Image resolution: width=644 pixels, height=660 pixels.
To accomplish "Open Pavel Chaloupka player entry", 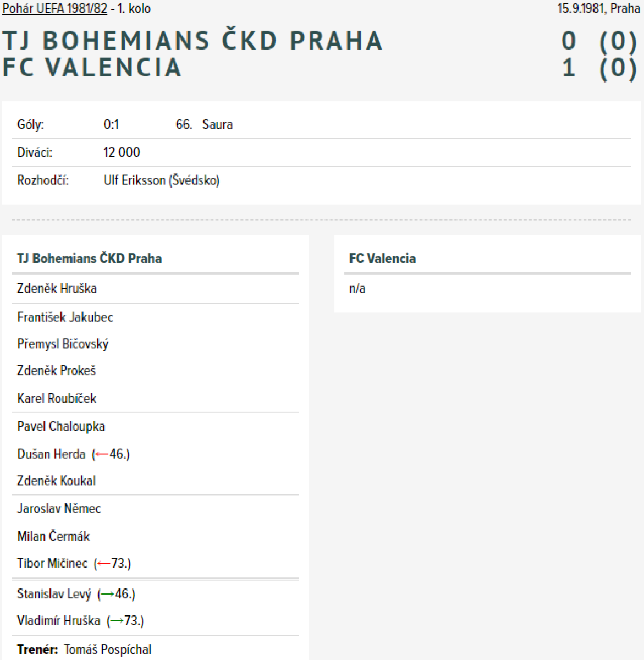I will pos(61,427).
